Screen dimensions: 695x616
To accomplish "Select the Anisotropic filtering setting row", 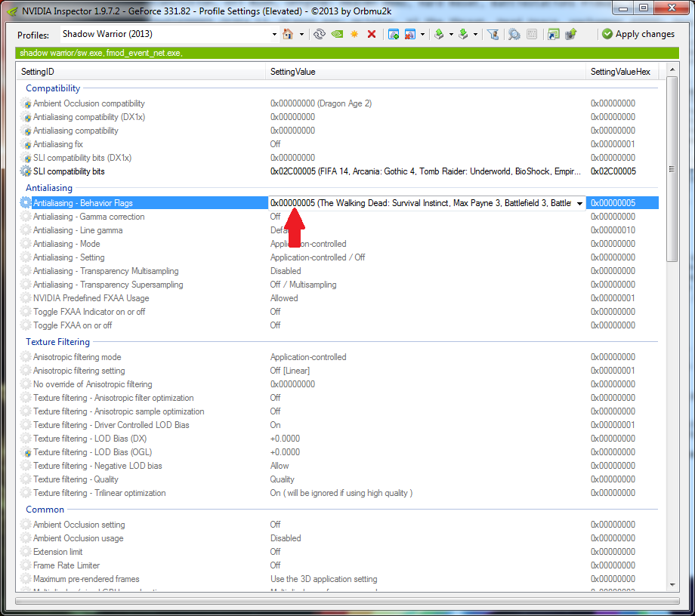I will coord(338,371).
